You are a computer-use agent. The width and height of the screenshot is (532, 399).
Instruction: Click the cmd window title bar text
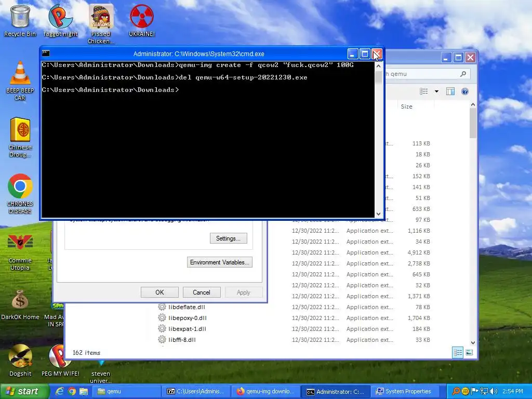[199, 54]
